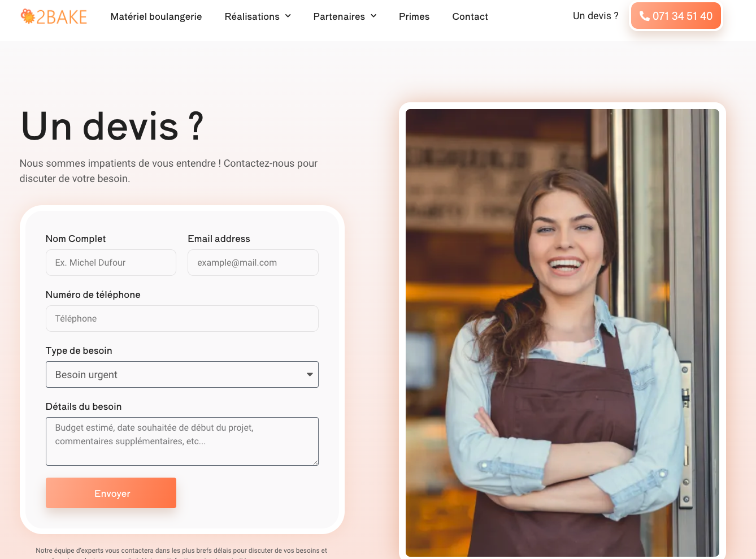Open the Réalisations menu label

click(252, 16)
